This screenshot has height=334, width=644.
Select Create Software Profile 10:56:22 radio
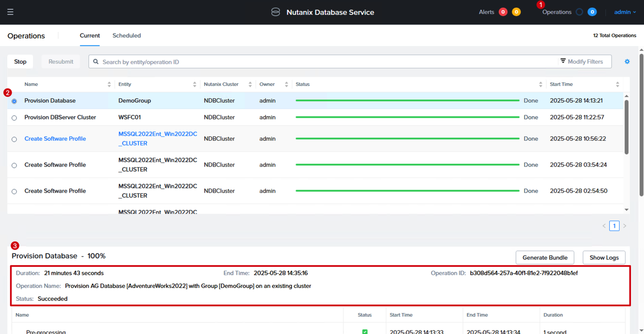[14, 139]
